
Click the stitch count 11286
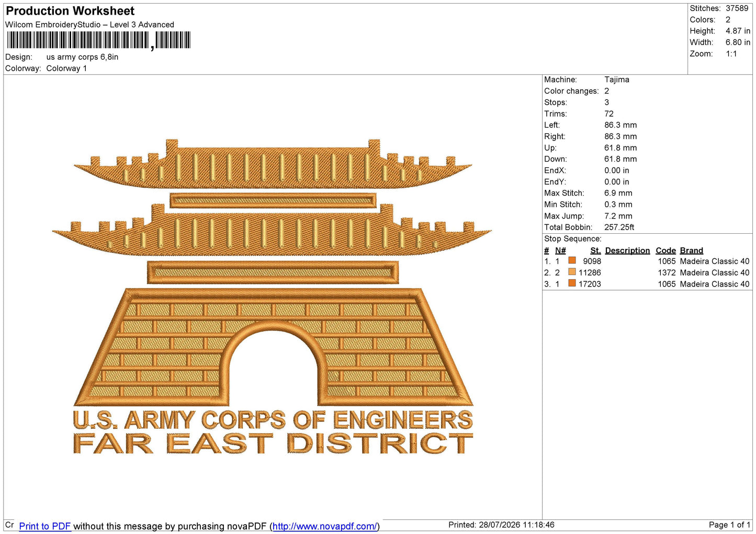point(590,272)
